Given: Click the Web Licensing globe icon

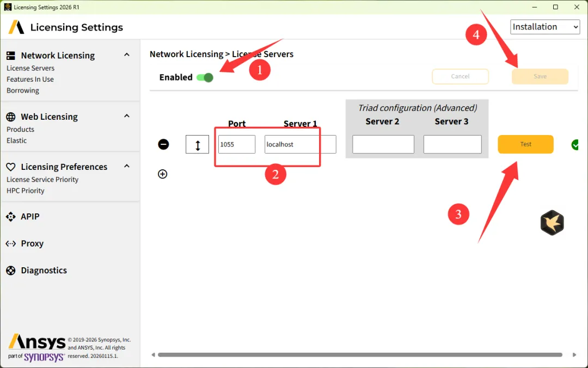Looking at the screenshot, I should click(11, 116).
